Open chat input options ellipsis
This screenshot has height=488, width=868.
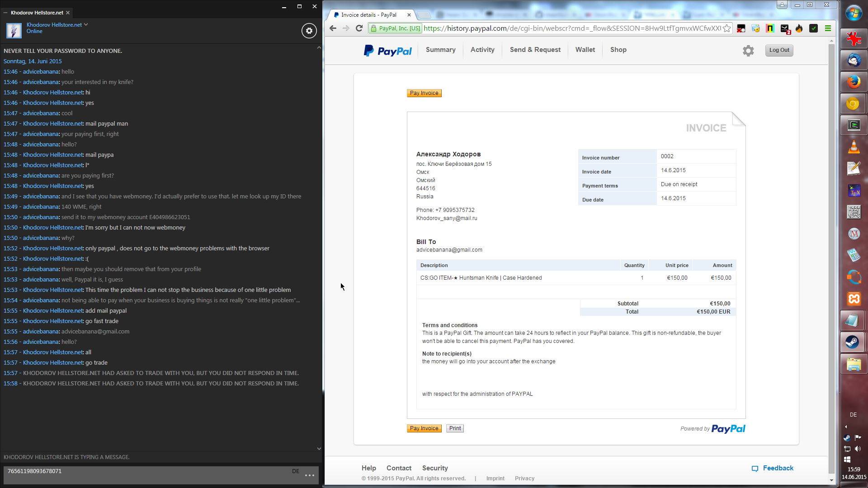pos(310,475)
